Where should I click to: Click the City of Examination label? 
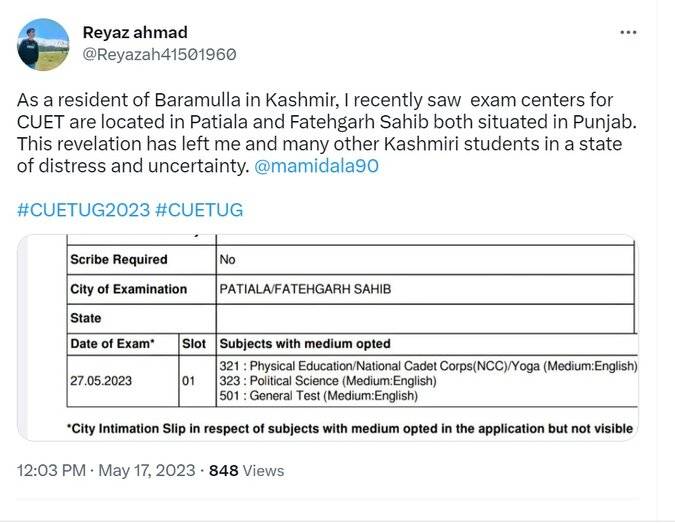(128, 289)
